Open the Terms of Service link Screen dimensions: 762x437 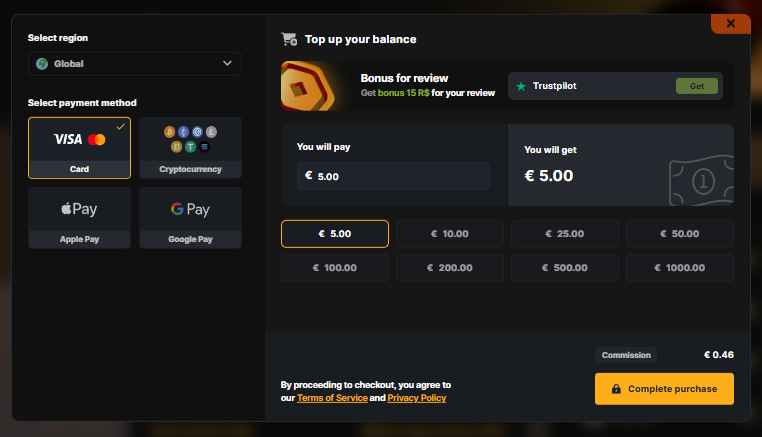(x=331, y=398)
